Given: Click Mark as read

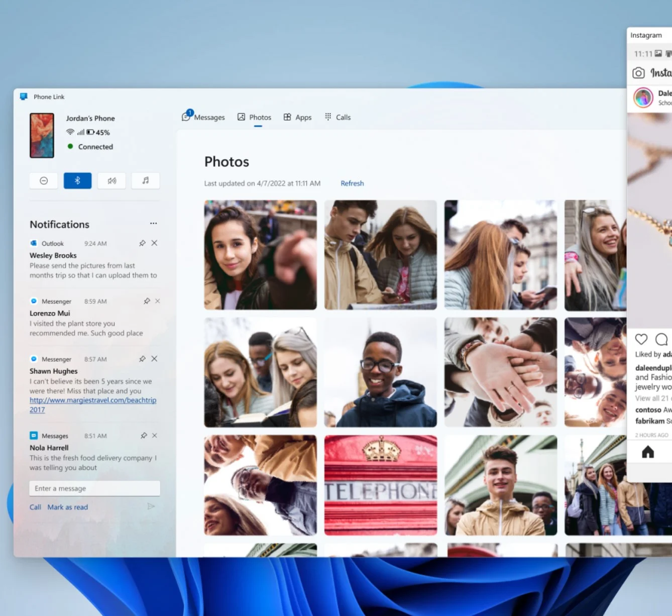Looking at the screenshot, I should coord(67,507).
